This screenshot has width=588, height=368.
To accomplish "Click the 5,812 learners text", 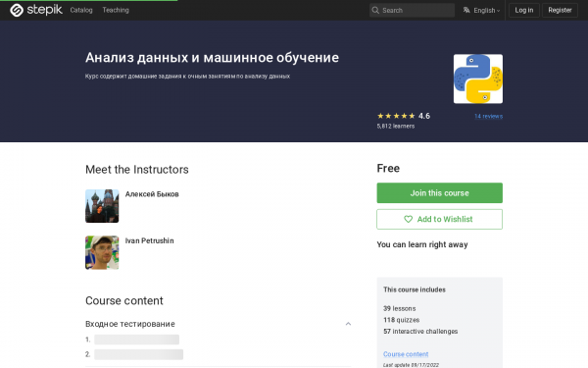I will pos(396,127).
